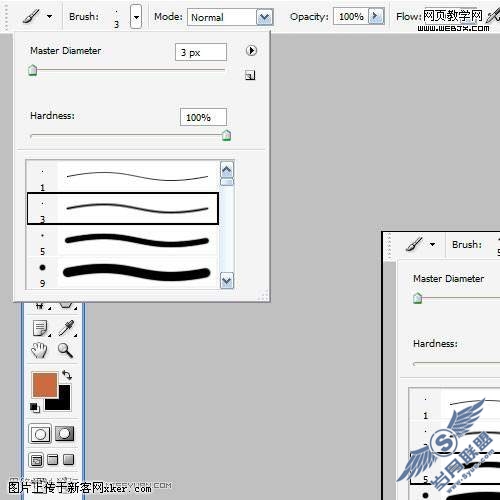Click the Hardness slider handle
The image size is (500, 500).
pos(226,135)
